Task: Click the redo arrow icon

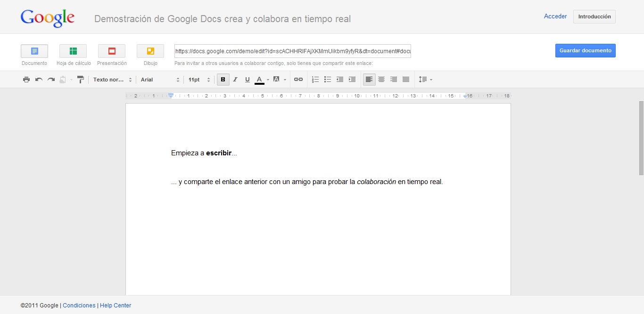Action: pos(51,80)
